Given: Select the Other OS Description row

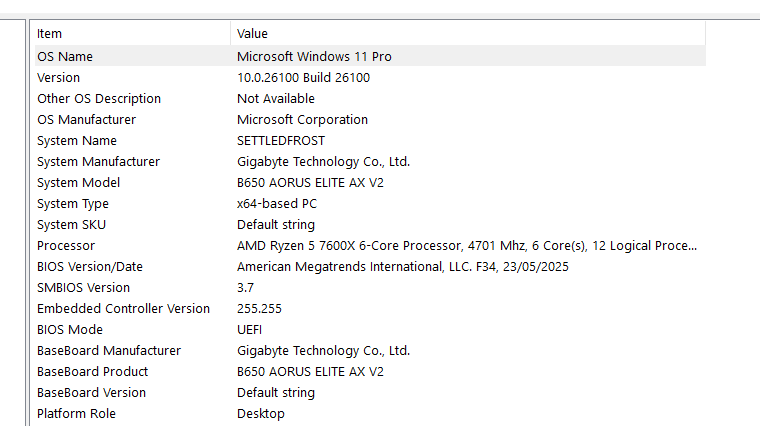Looking at the screenshot, I should coord(99,99).
